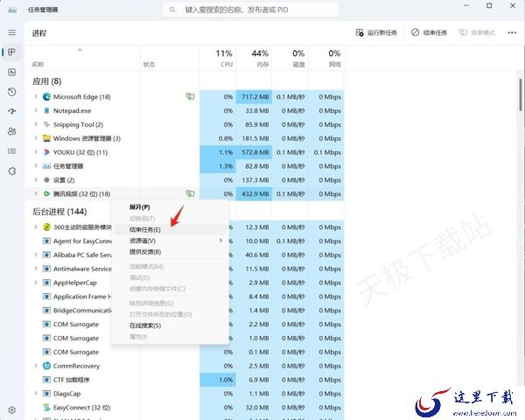Screen dimensions: 525x420
Task: Sort by the CPU column header
Action: click(218, 58)
